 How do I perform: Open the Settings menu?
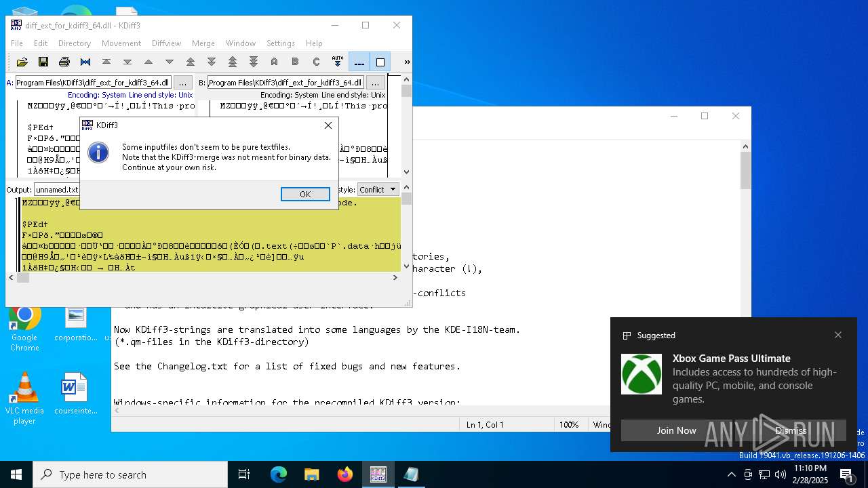point(281,43)
